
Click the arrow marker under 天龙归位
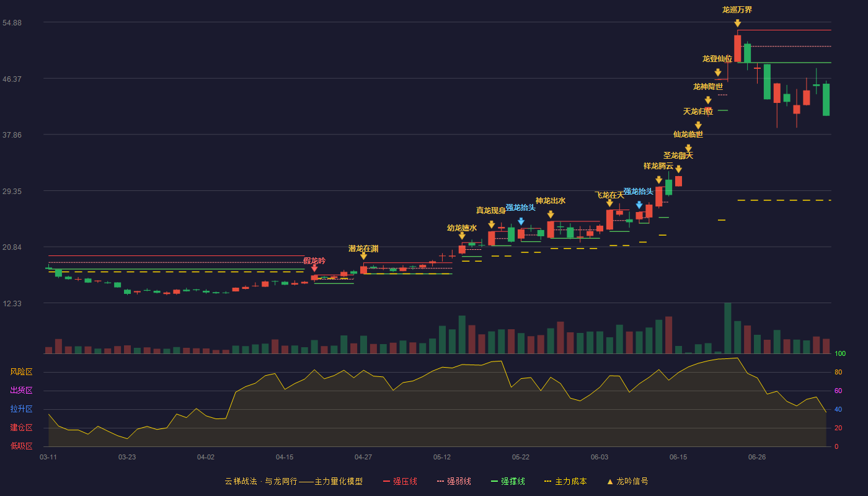698,125
